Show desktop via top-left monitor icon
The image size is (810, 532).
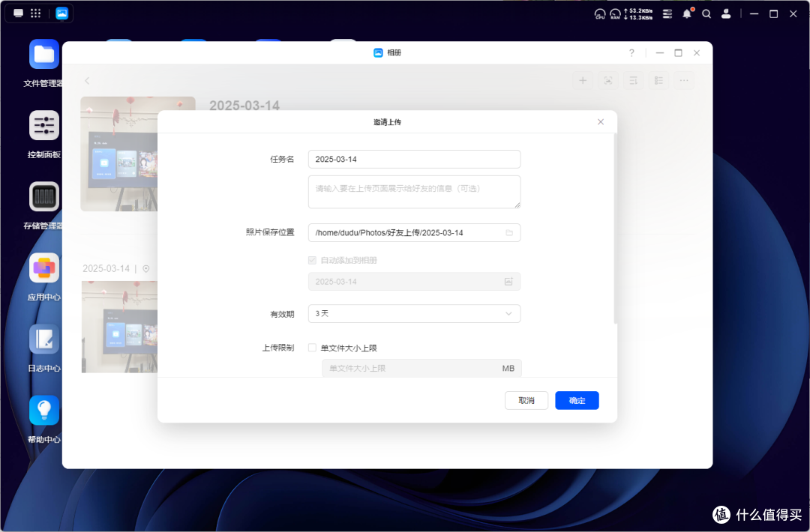point(18,13)
